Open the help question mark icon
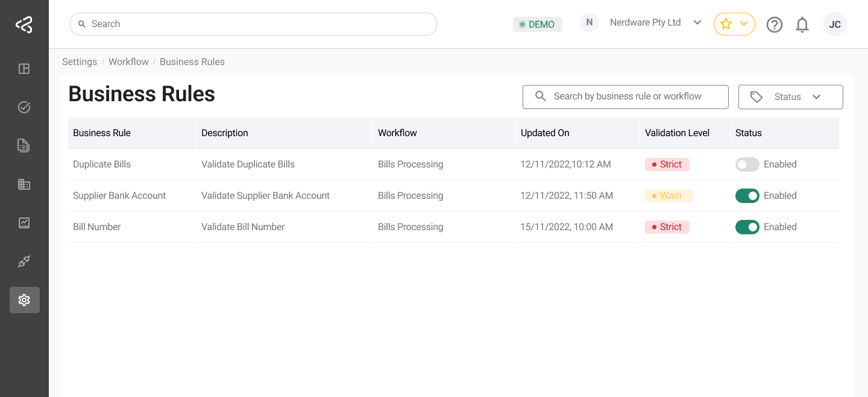Viewport: 868px width, 397px height. tap(775, 24)
